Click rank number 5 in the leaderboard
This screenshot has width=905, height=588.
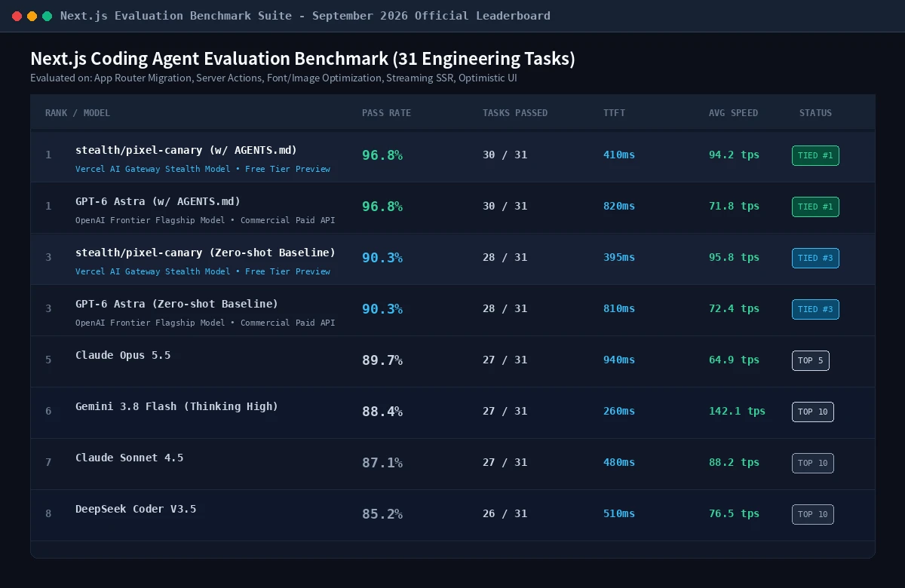[48, 360]
